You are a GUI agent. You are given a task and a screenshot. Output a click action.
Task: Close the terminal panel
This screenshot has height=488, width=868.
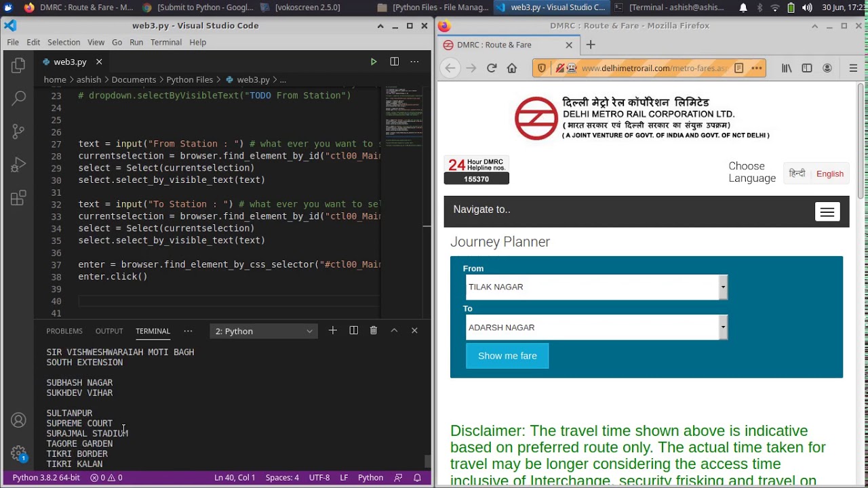414,331
